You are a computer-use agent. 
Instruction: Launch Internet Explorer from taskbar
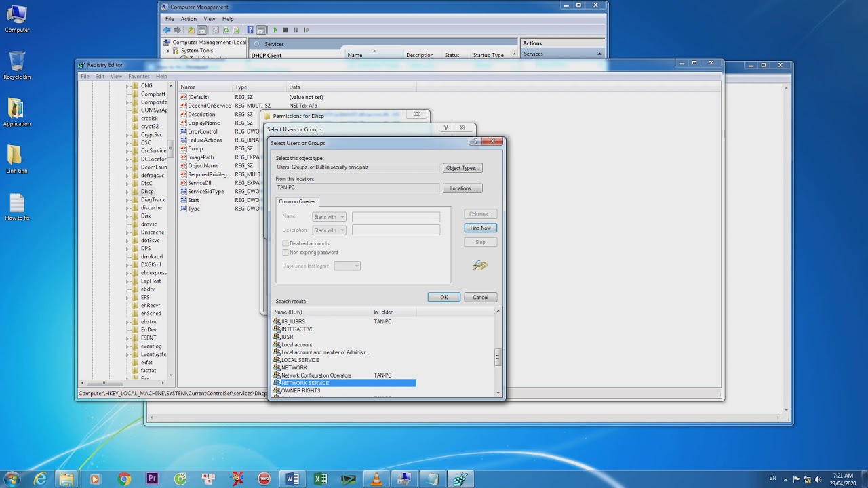point(41,479)
